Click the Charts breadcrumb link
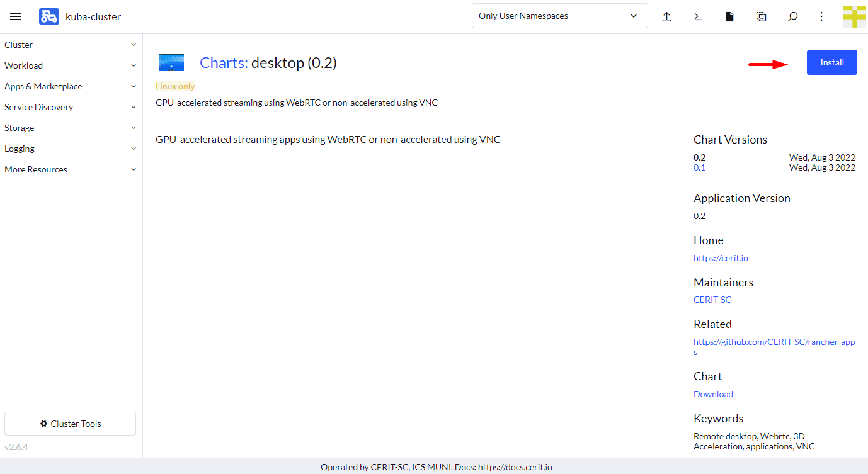Viewport: 868px width, 474px height. click(x=222, y=63)
